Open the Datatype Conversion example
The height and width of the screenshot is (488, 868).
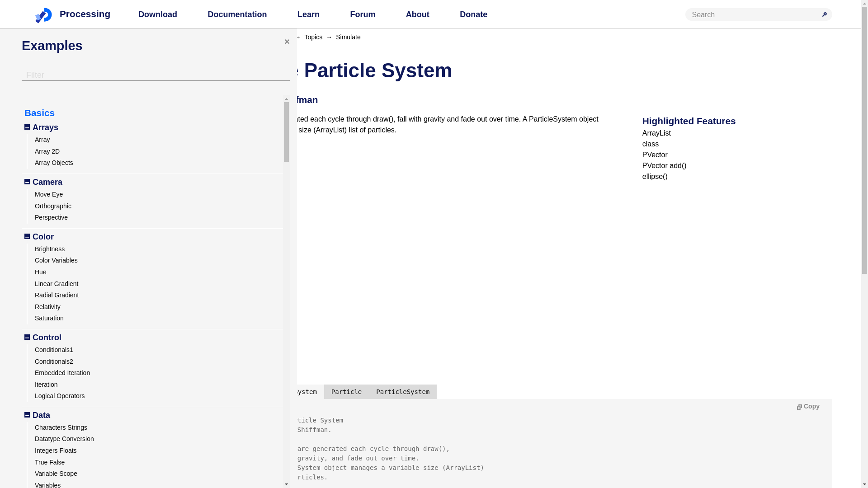[64, 439]
